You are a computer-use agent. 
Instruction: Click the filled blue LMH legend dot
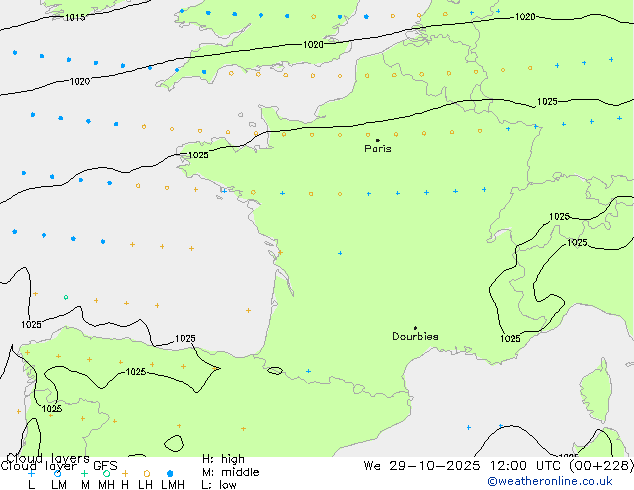(x=170, y=473)
